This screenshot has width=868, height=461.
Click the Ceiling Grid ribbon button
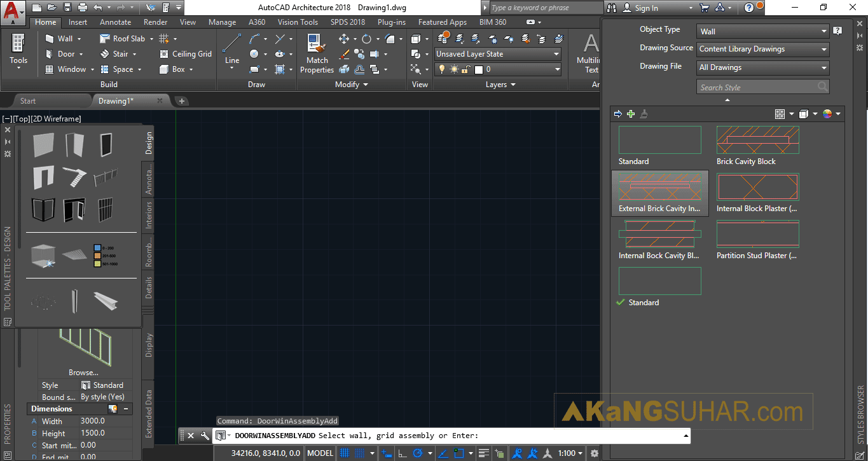coord(185,54)
